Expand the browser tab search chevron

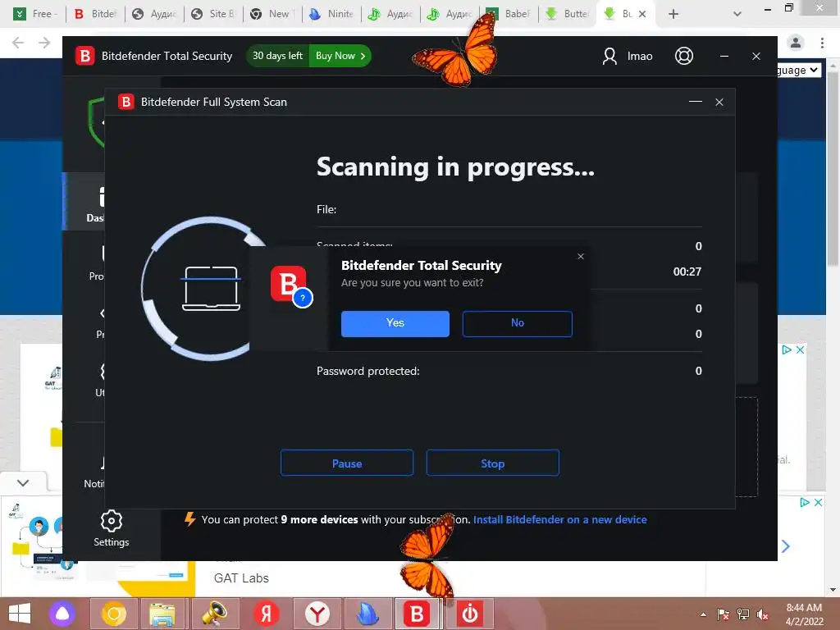737,14
